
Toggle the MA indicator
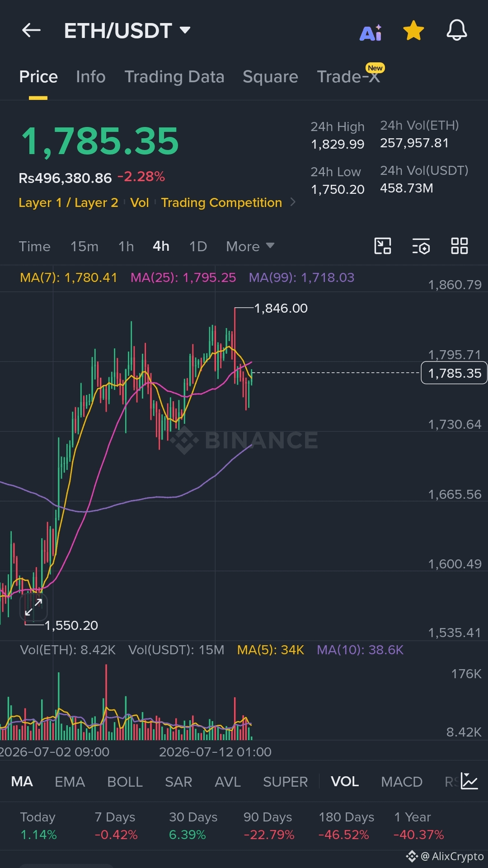tap(22, 782)
